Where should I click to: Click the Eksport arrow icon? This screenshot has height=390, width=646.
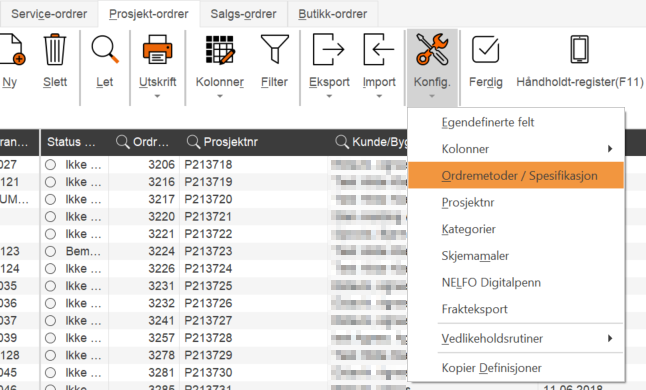pyautogui.click(x=328, y=49)
